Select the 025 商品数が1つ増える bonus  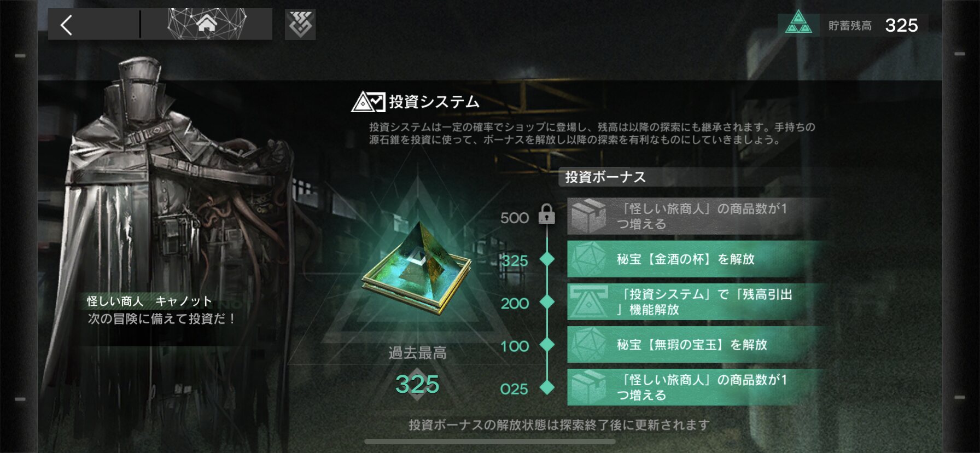pyautogui.click(x=696, y=387)
